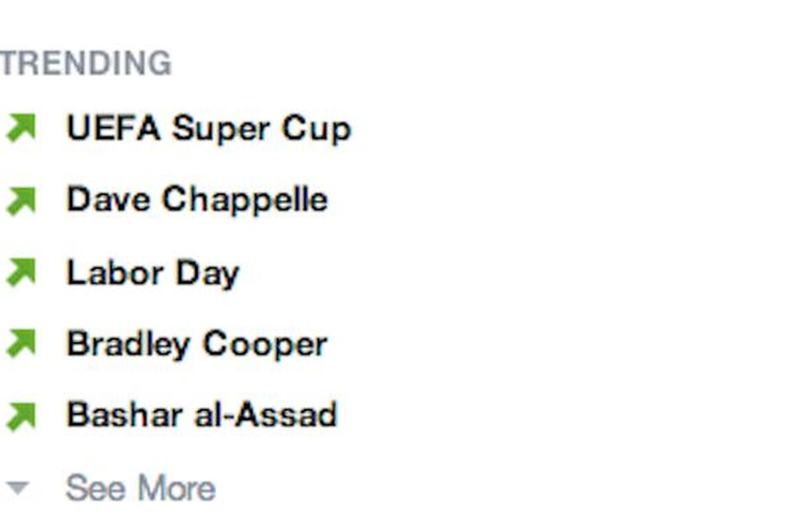798x532 pixels.
Task: Click the green arrow beside UEFA Super Cup
Action: click(x=21, y=128)
